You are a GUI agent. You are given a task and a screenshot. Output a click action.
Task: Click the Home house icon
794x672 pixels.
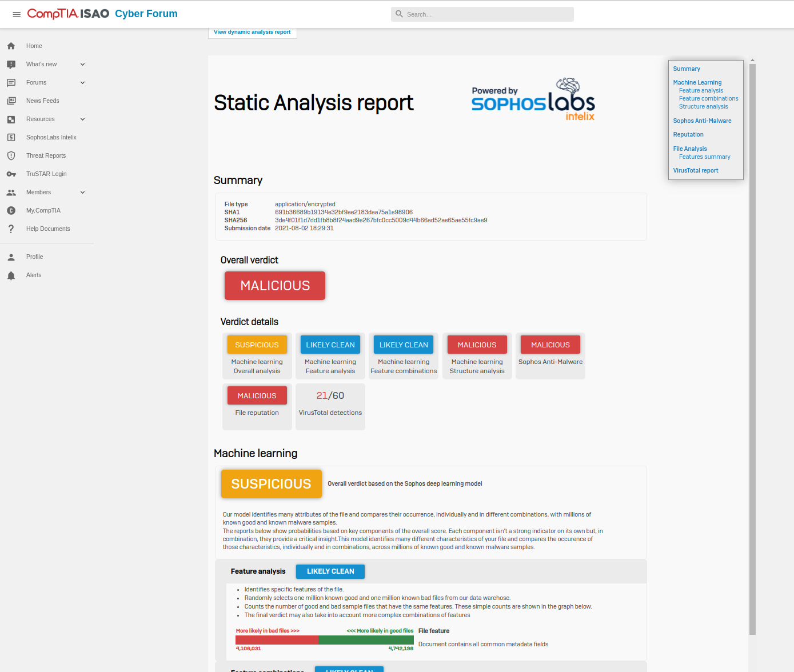pos(11,46)
